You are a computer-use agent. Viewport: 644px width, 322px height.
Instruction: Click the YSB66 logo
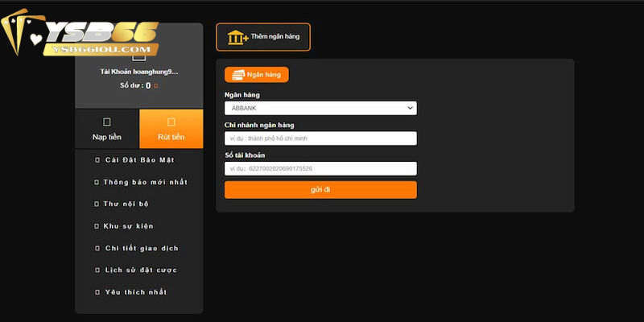click(x=80, y=32)
